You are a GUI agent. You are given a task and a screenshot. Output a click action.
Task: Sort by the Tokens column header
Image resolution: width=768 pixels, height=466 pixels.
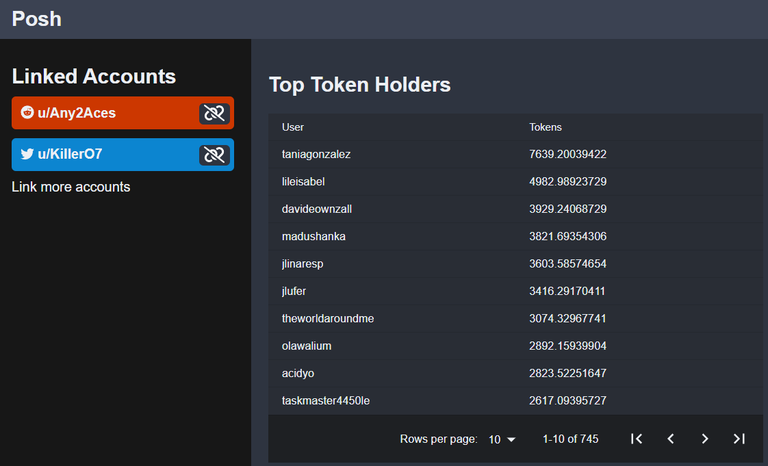(545, 127)
